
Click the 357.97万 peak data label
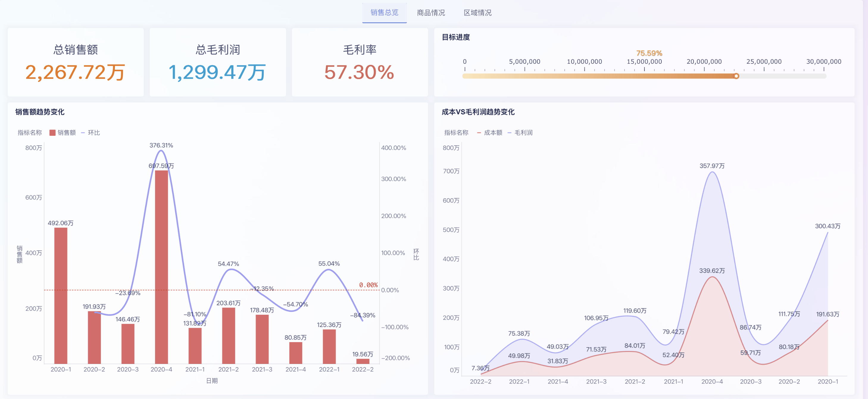click(712, 166)
